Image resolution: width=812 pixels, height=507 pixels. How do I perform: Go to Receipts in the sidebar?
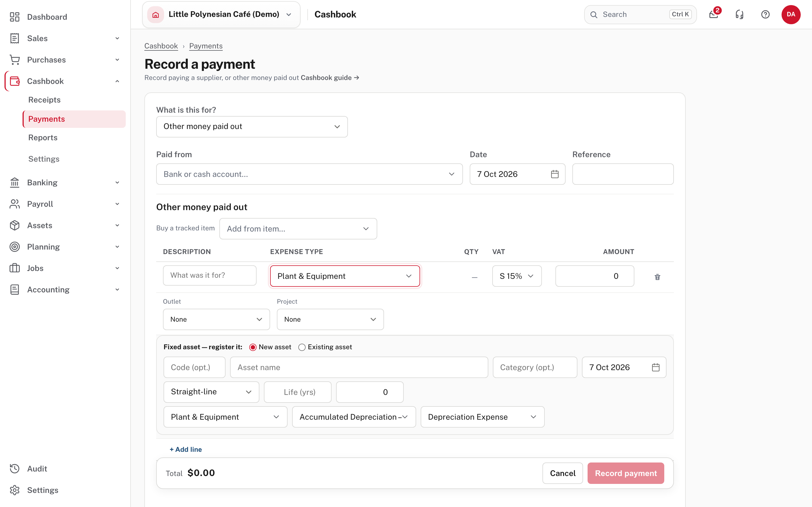coord(44,100)
